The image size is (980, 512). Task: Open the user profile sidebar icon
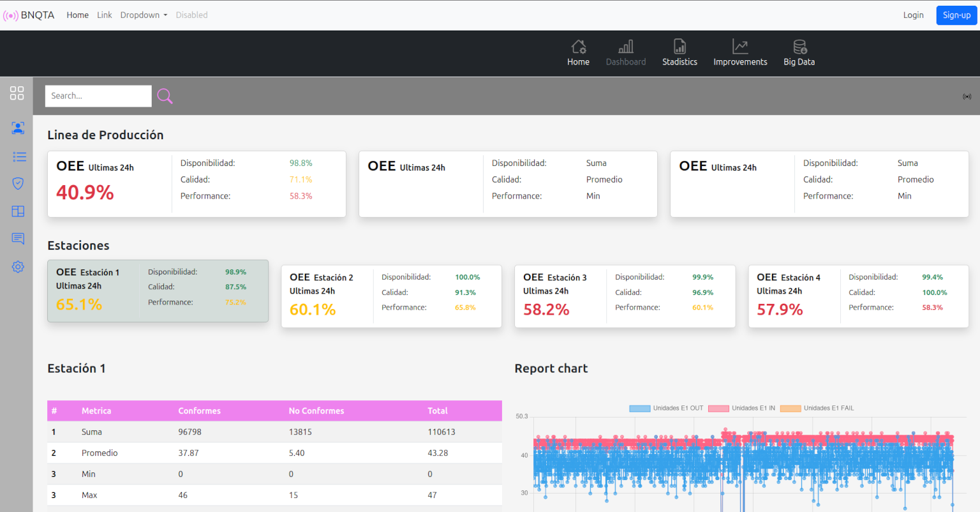(x=18, y=128)
